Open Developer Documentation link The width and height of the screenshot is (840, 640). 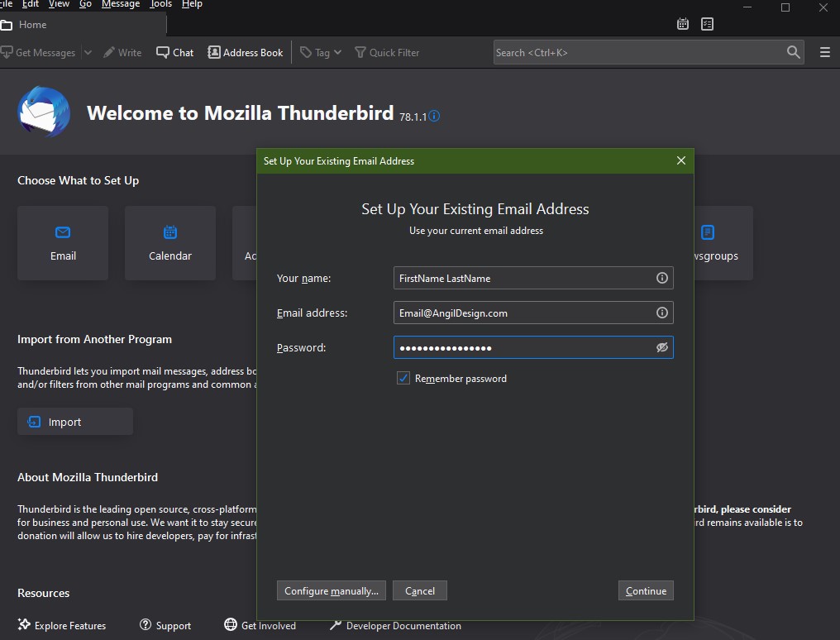click(395, 625)
